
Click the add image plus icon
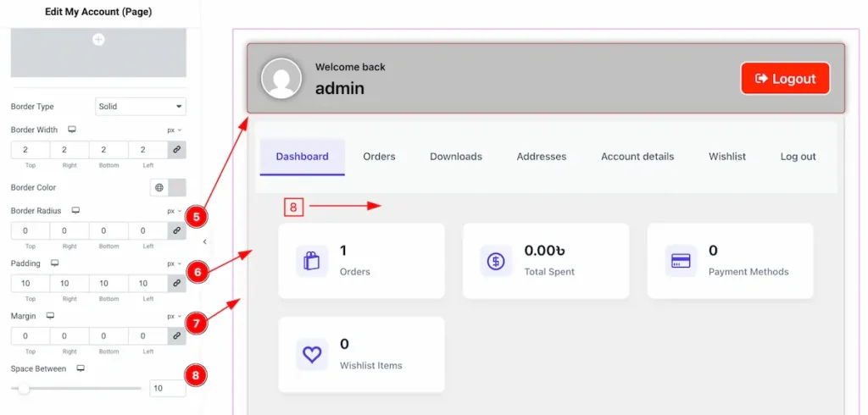point(98,40)
